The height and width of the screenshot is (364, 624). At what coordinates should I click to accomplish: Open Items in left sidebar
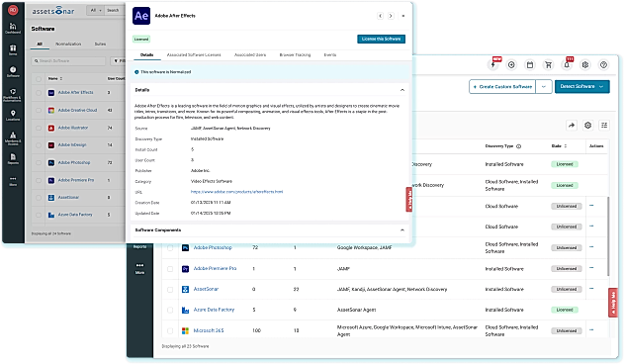coord(13,49)
